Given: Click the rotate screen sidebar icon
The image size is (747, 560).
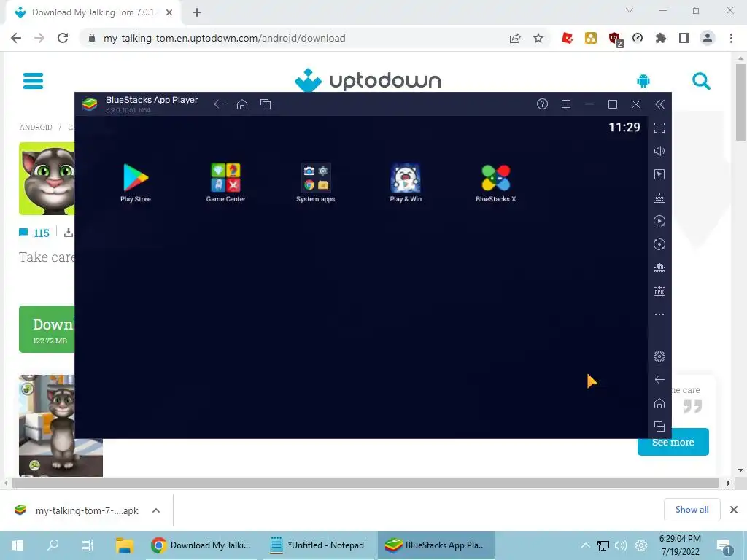Looking at the screenshot, I should 659,244.
